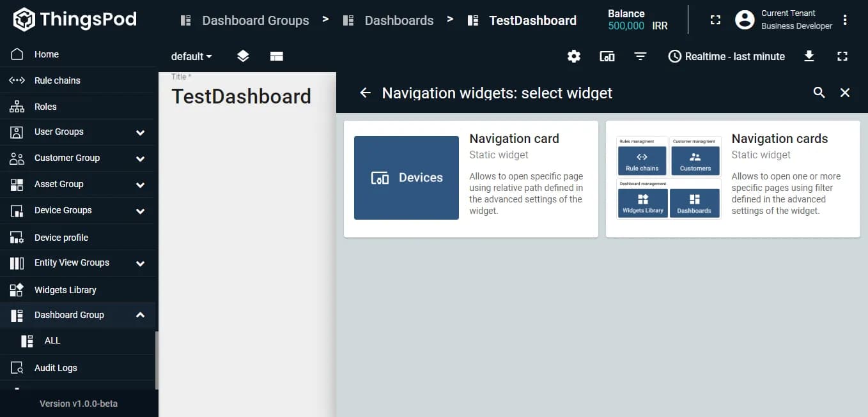This screenshot has height=417, width=868.
Task: Toggle fullscreen icon next to Balance
Action: 715,20
